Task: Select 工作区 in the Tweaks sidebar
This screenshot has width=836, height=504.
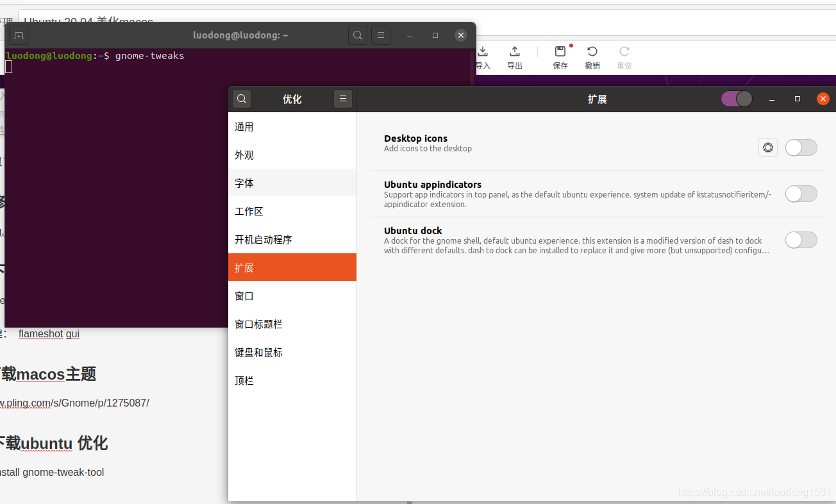Action: [x=292, y=212]
